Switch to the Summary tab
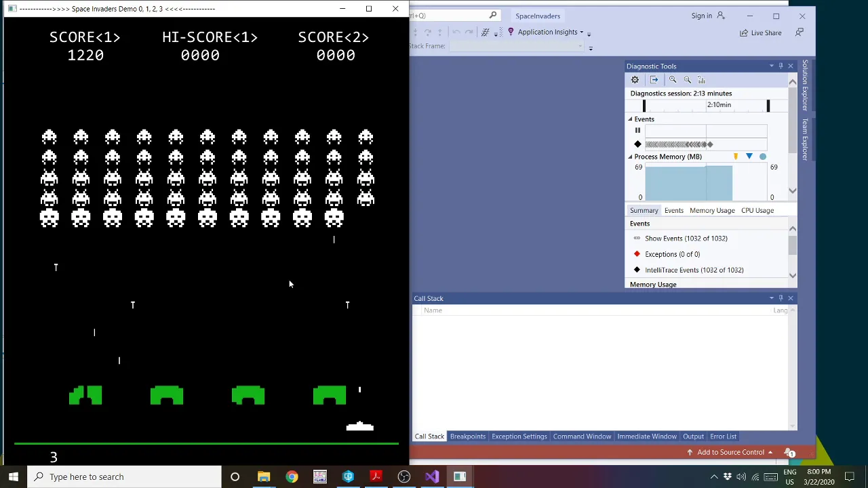Image resolution: width=868 pixels, height=488 pixels. pyautogui.click(x=644, y=210)
